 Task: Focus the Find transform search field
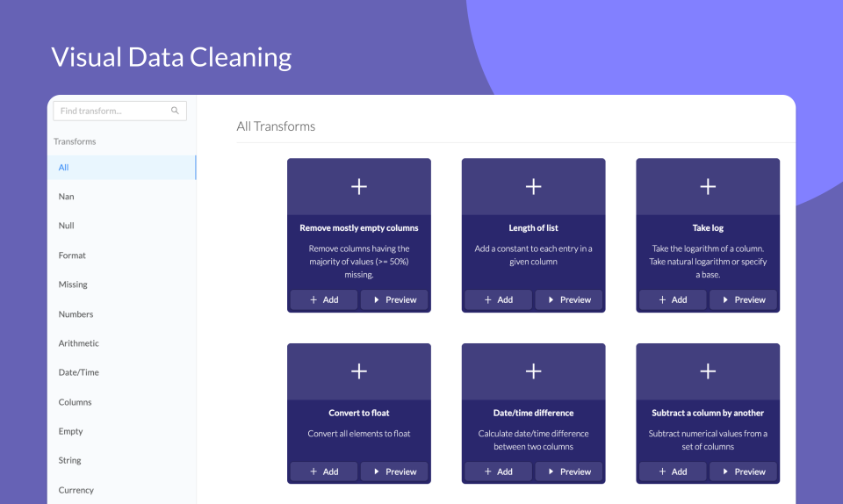[120, 111]
